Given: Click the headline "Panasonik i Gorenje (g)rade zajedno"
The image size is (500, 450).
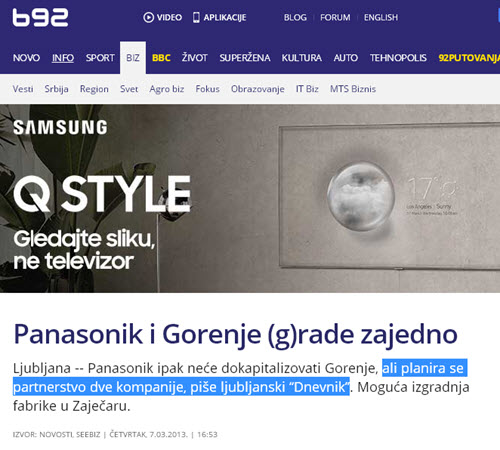Looking at the screenshot, I should coord(235,335).
